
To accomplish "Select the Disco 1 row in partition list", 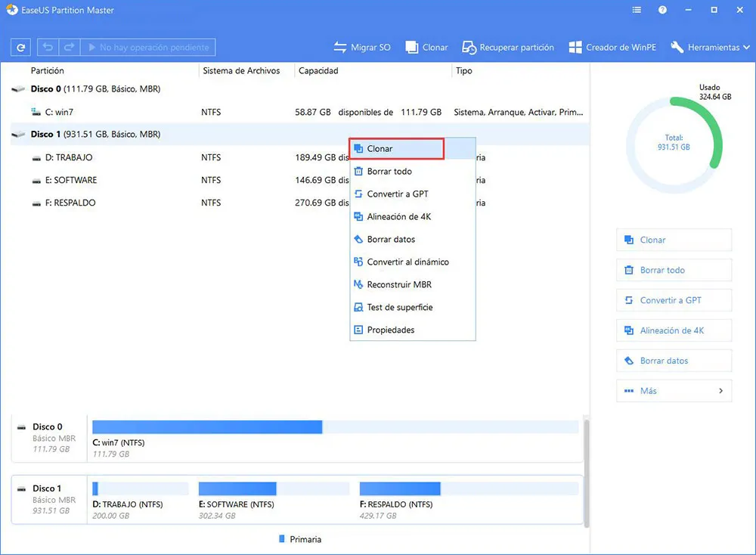I will [x=299, y=134].
